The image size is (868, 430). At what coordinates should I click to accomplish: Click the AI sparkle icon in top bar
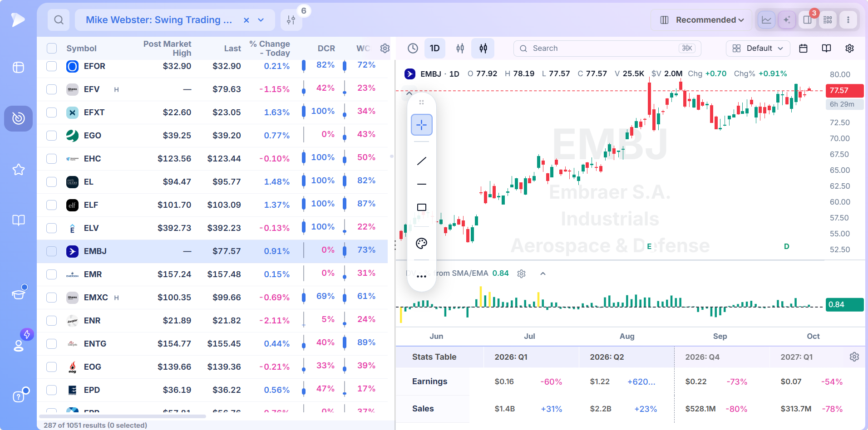(x=787, y=20)
